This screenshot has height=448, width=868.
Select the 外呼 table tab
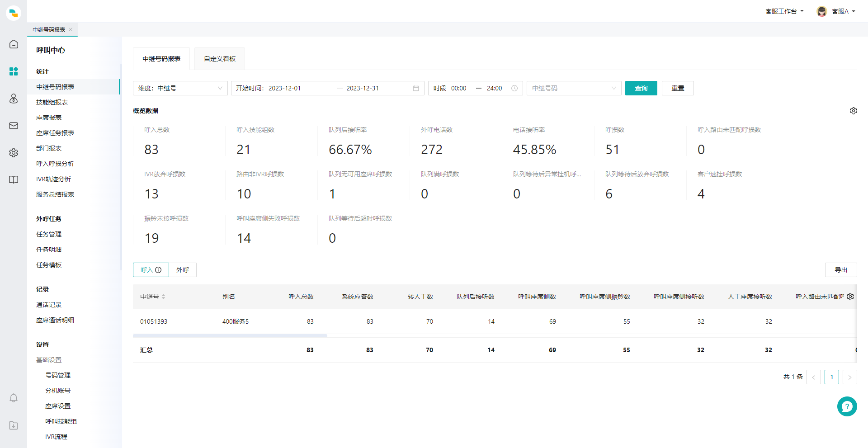(183, 270)
